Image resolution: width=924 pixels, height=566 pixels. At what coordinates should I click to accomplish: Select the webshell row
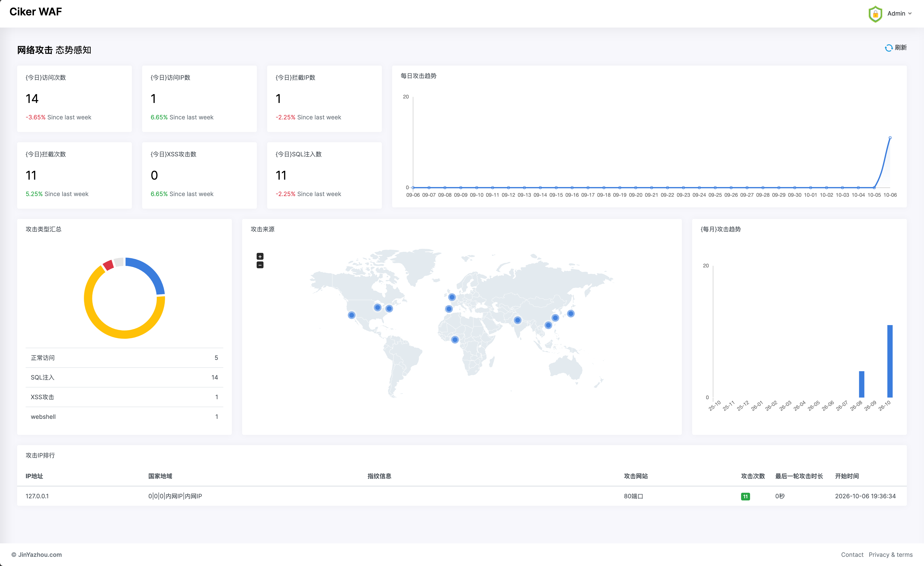pyautogui.click(x=124, y=416)
